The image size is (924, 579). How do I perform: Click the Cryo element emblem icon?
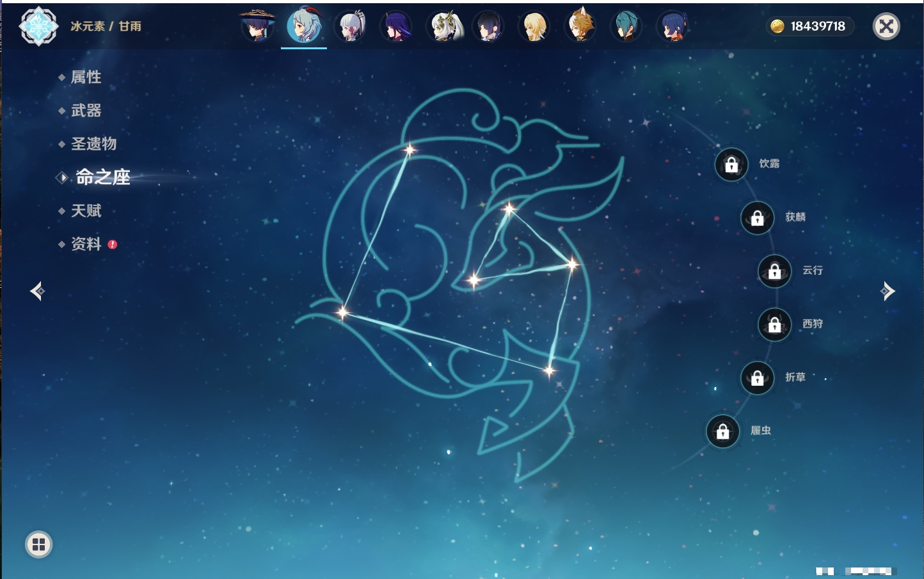point(38,26)
